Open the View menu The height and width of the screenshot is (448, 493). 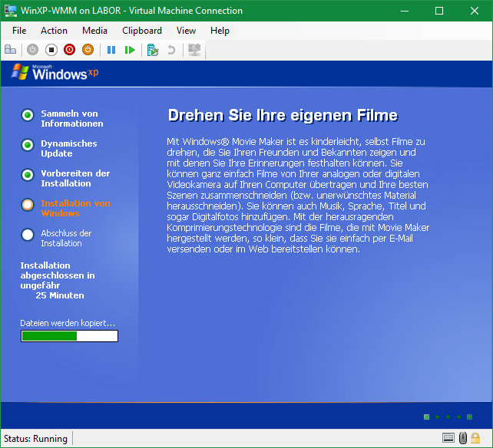(x=186, y=31)
